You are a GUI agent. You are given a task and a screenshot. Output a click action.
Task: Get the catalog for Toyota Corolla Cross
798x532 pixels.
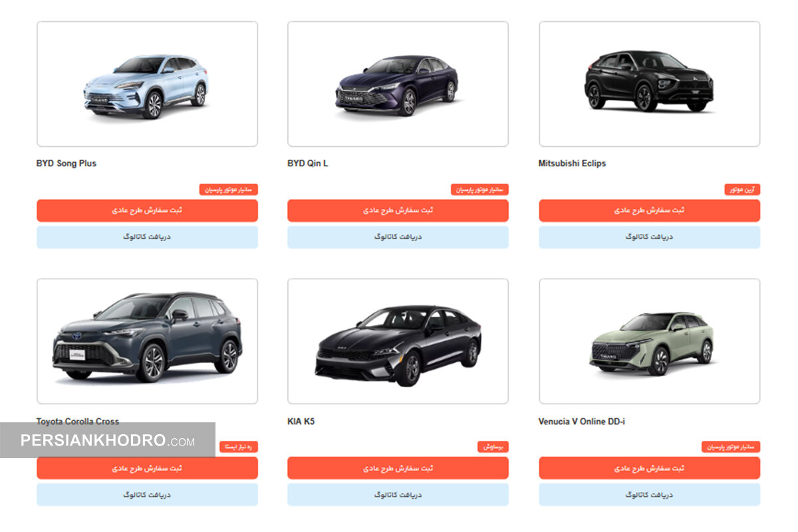[147, 495]
